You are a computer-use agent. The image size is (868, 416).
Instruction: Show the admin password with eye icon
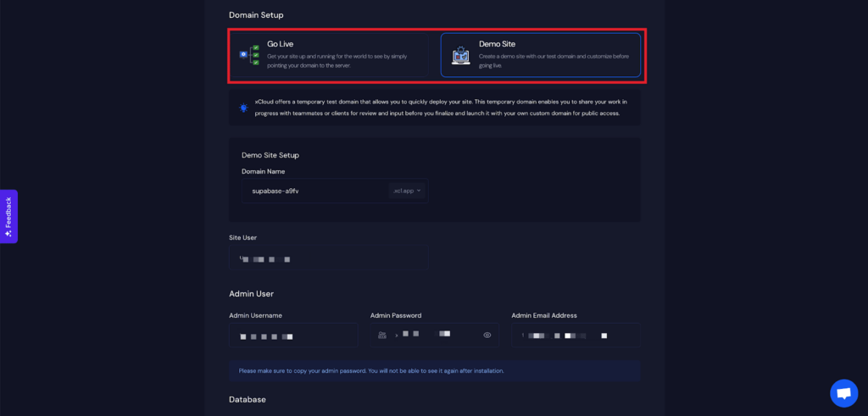tap(487, 336)
